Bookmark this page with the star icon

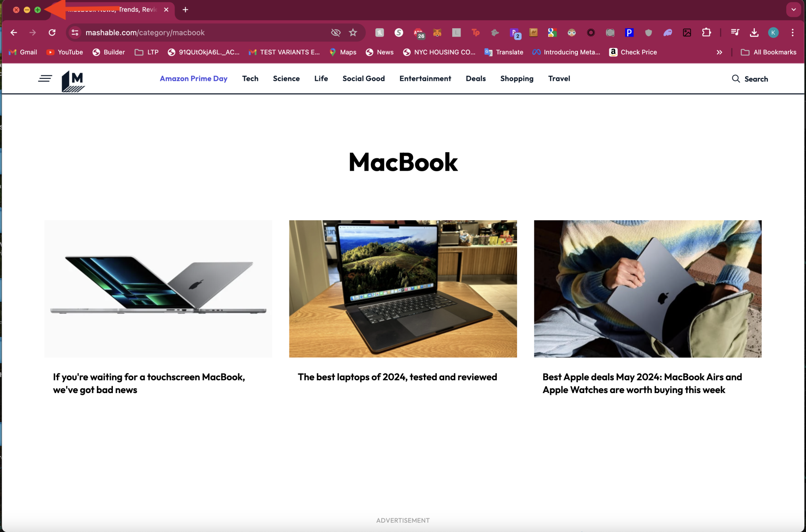353,33
